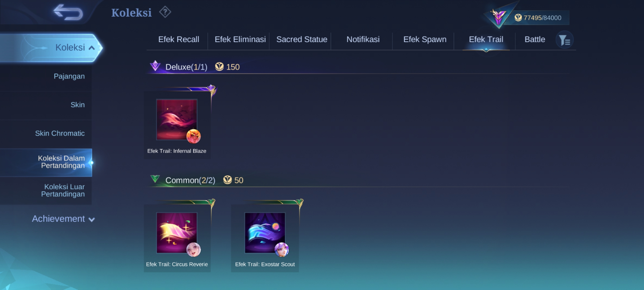Screen dimensions: 644x290
Task: Open the filter sort icon beside Battle tab
Action: coord(565,40)
